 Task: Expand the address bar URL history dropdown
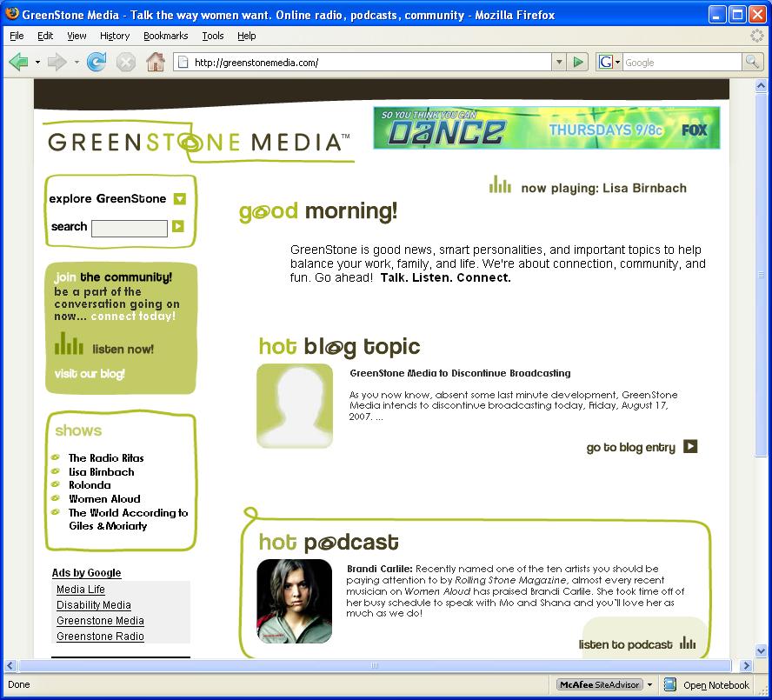559,62
